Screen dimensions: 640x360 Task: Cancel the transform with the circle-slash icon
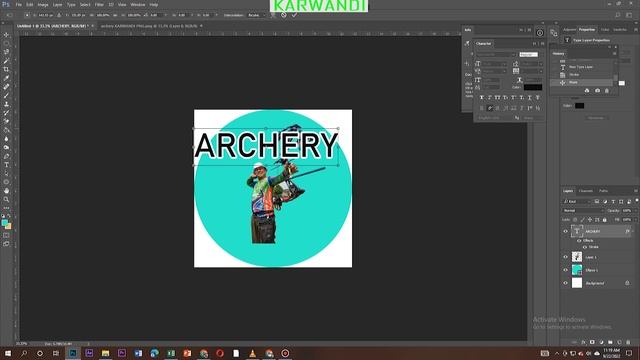point(284,15)
